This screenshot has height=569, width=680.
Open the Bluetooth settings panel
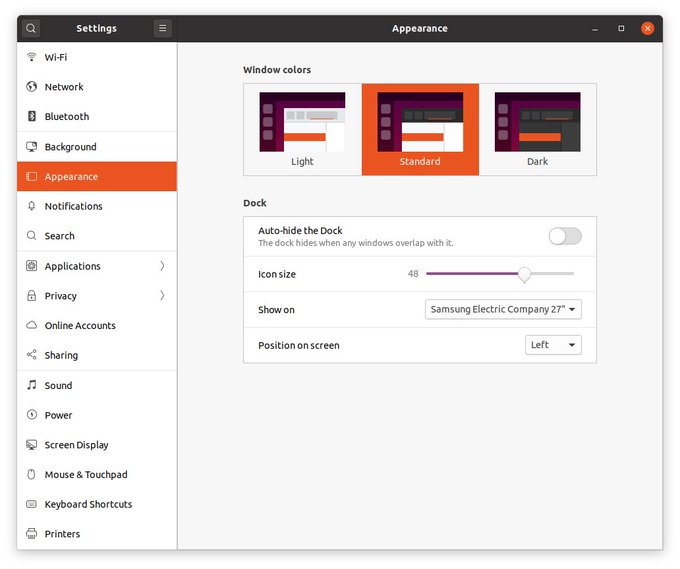[x=97, y=116]
